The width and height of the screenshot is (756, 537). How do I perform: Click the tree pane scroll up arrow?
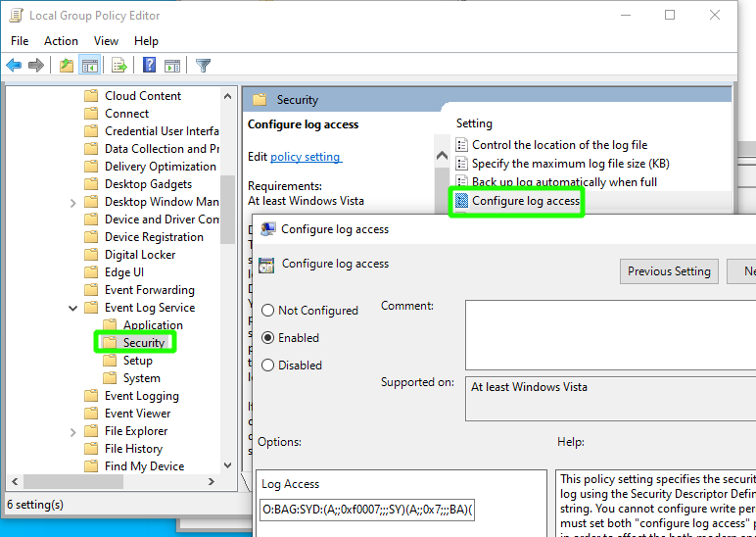(227, 96)
